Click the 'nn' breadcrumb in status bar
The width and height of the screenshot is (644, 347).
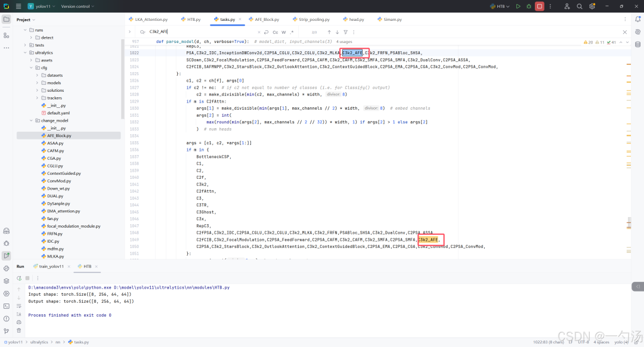click(x=58, y=342)
